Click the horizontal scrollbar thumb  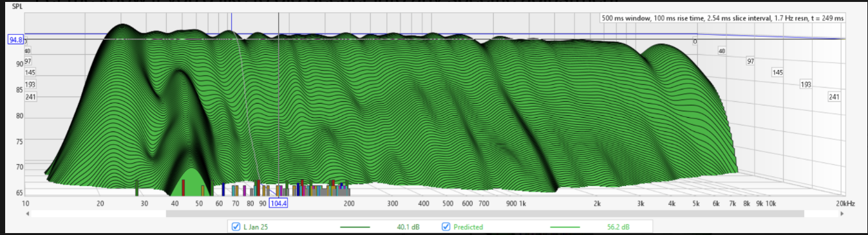click(x=484, y=213)
